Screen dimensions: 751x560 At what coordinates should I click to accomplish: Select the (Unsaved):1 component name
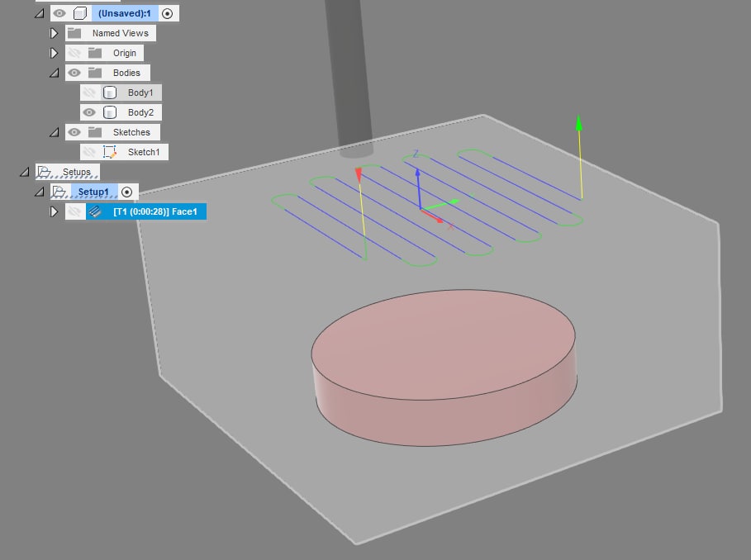pos(125,13)
